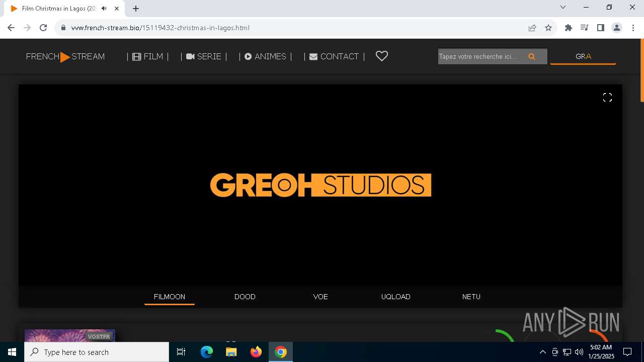
Task: Enter fullscreen on the video player
Action: [607, 98]
